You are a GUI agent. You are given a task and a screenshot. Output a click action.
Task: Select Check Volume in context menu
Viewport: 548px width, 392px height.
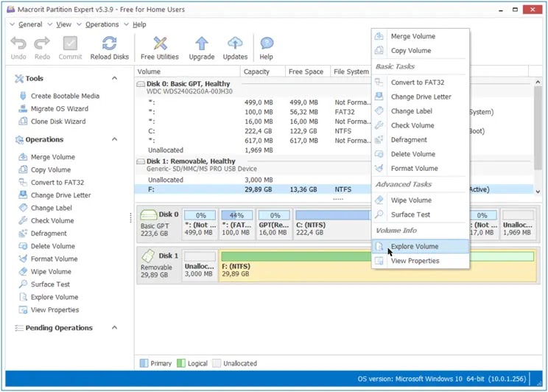[x=421, y=125]
